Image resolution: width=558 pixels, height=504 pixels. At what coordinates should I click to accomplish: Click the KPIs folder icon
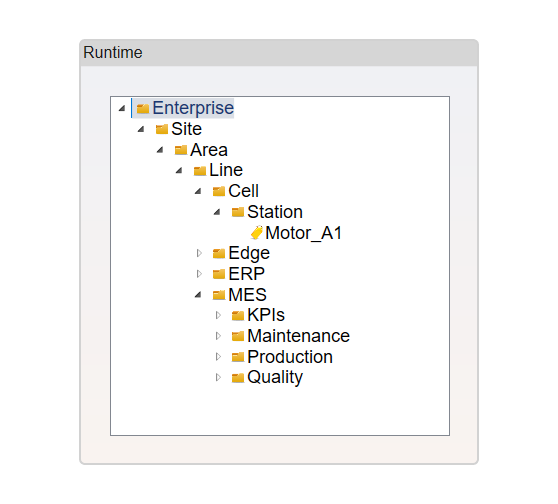click(238, 315)
